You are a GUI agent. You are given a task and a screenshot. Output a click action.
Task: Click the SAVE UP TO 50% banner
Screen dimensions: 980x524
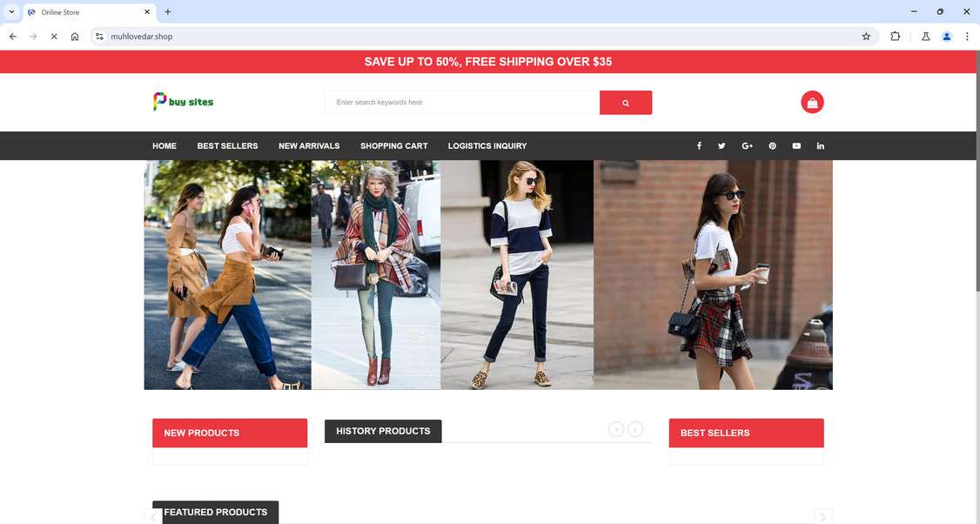[x=488, y=62]
